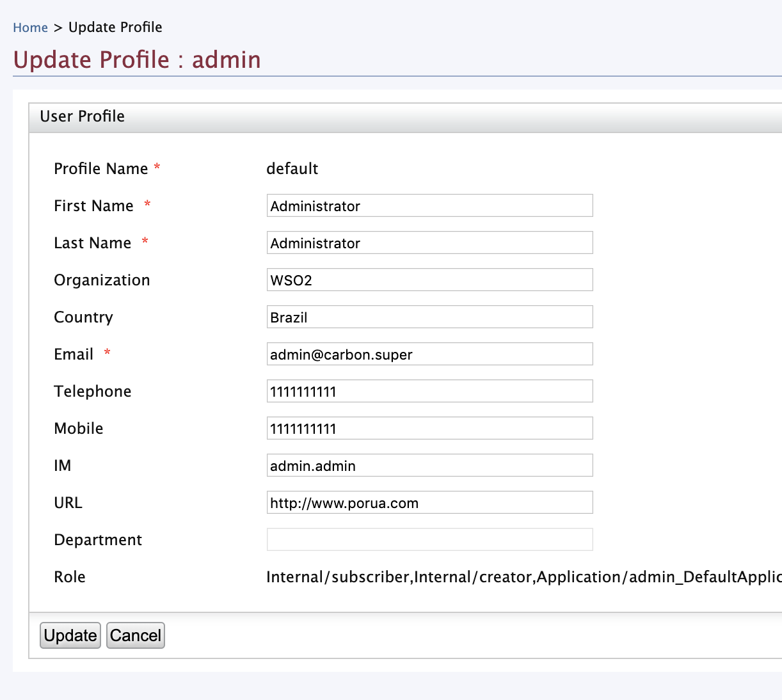This screenshot has width=782, height=700.
Task: Place cursor in the Mobile field
Action: [429, 429]
